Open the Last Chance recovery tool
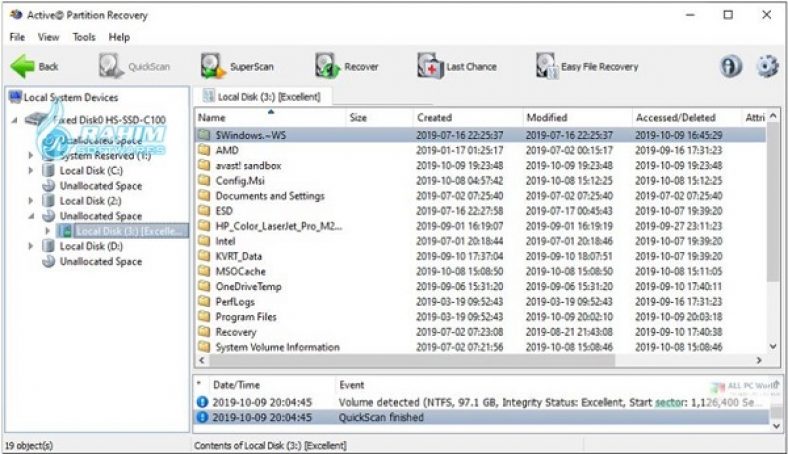Screen dimensions: 788x454 (x=456, y=66)
